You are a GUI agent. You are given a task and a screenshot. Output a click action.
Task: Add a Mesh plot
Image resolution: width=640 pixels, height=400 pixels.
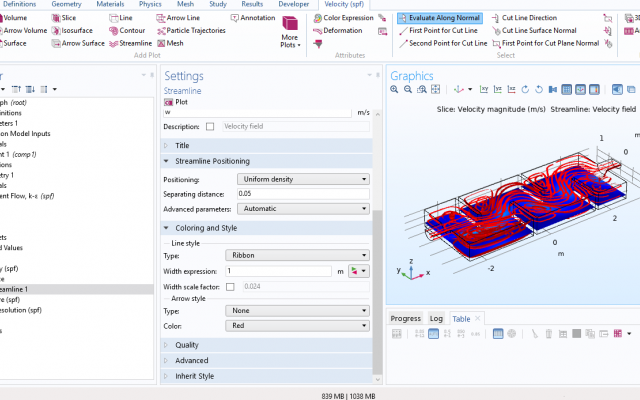tap(170, 43)
